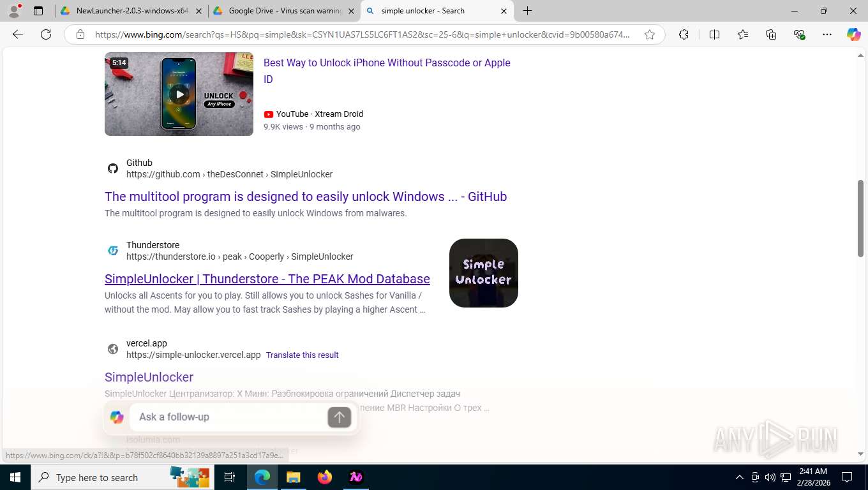
Task: Open the SimpleUnlocker vercel result title
Action: [149, 377]
